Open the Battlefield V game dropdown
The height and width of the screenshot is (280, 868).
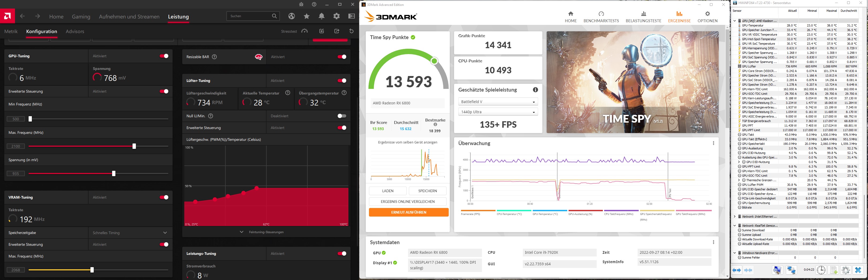click(498, 102)
